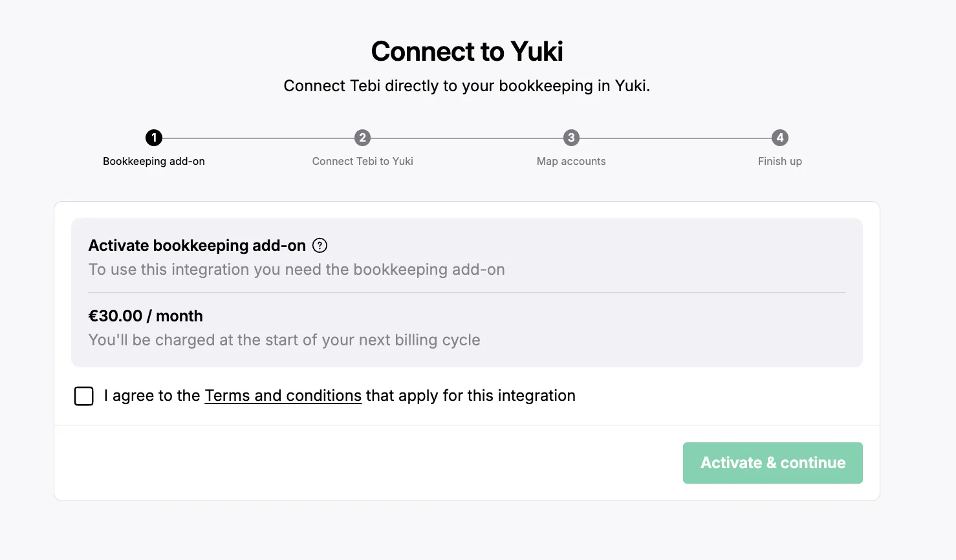
Task: Click the step 1 circle icon
Action: click(154, 138)
